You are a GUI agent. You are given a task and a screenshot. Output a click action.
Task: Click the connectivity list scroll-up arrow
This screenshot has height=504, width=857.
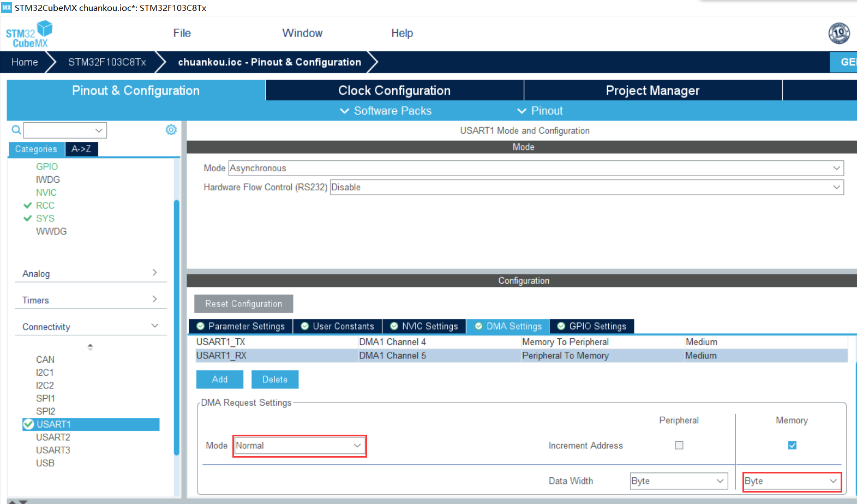tap(90, 346)
